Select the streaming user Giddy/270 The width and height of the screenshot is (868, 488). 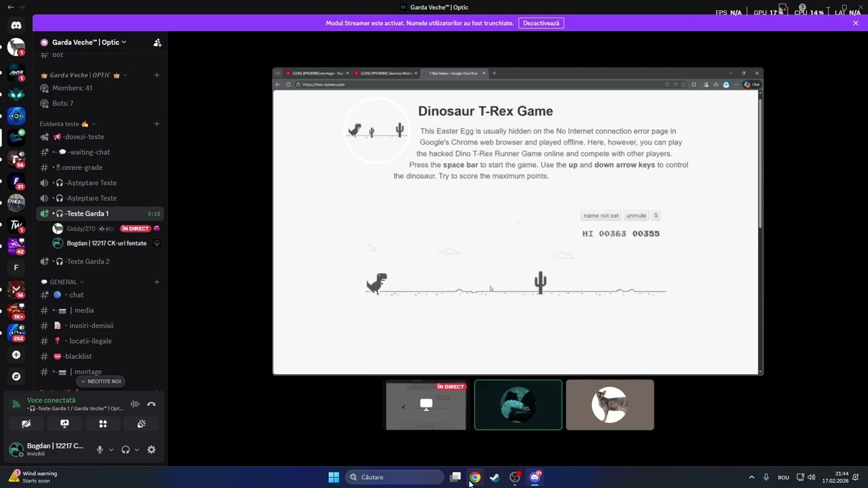[x=106, y=228]
